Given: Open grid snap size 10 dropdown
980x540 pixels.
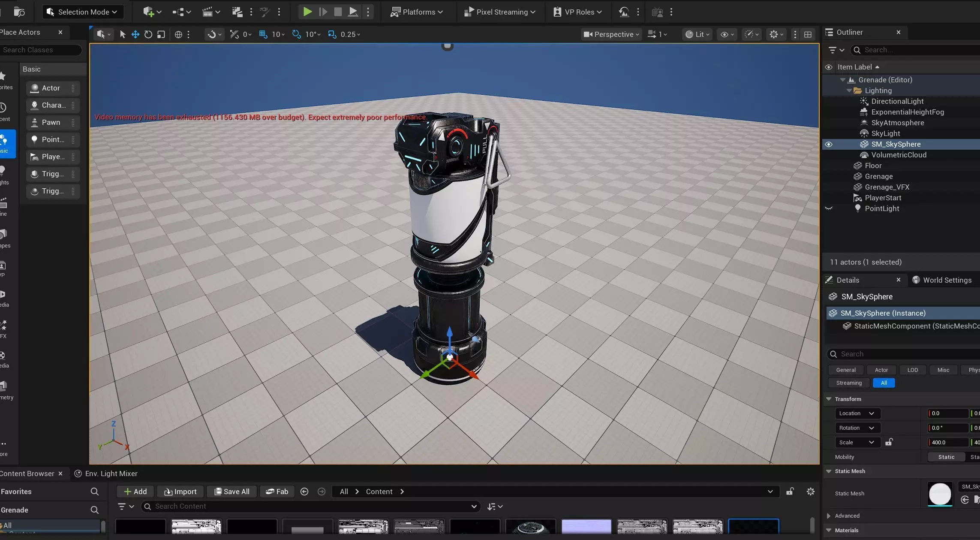Looking at the screenshot, I should (278, 34).
